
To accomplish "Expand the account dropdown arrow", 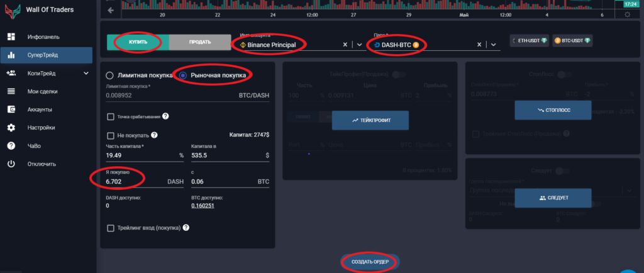I will pos(359,45).
